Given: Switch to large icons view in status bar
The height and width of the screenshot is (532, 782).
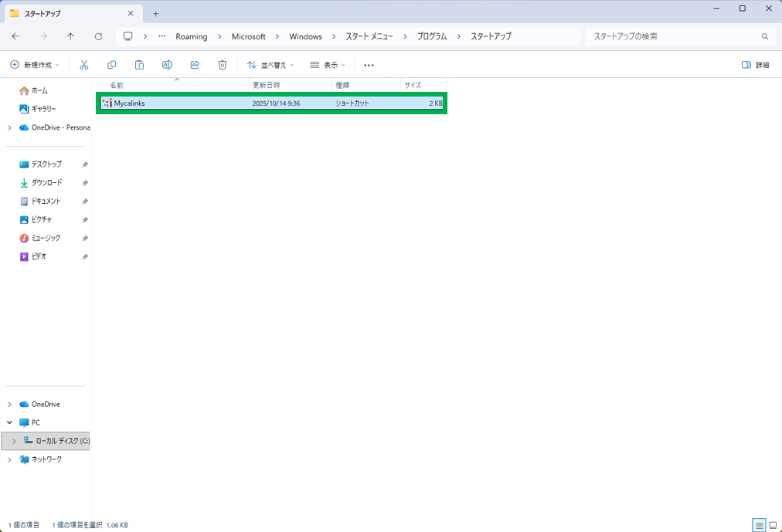Looking at the screenshot, I should coord(773,525).
